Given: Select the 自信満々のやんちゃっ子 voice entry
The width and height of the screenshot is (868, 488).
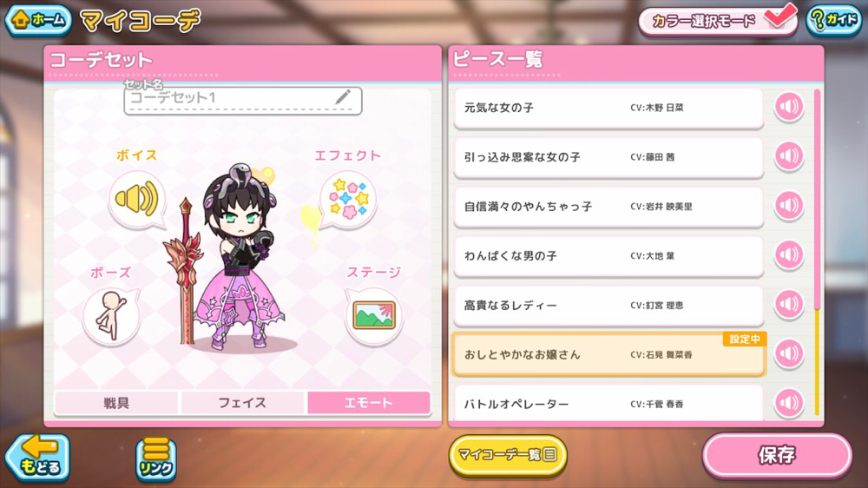Looking at the screenshot, I should [609, 207].
